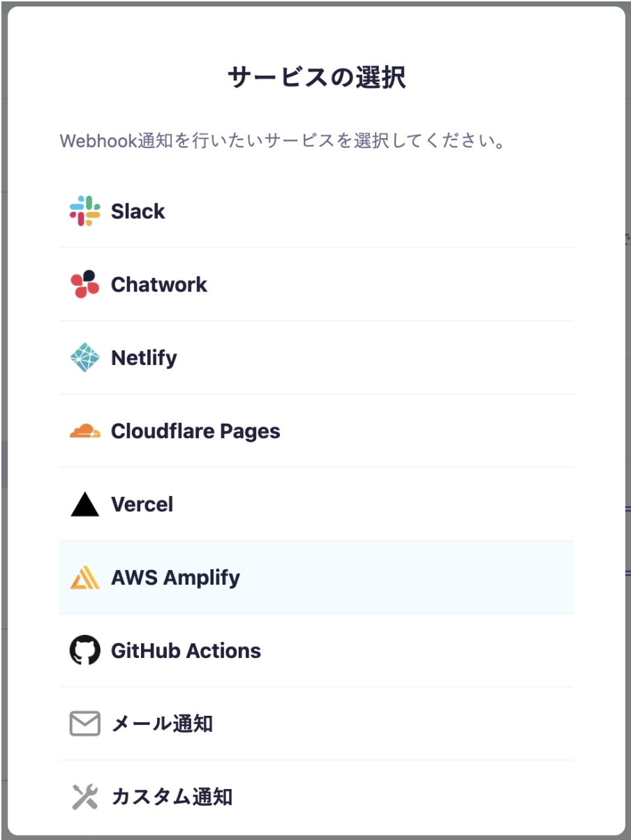Click the envelope mail icon
The width and height of the screenshot is (631, 840).
click(85, 724)
